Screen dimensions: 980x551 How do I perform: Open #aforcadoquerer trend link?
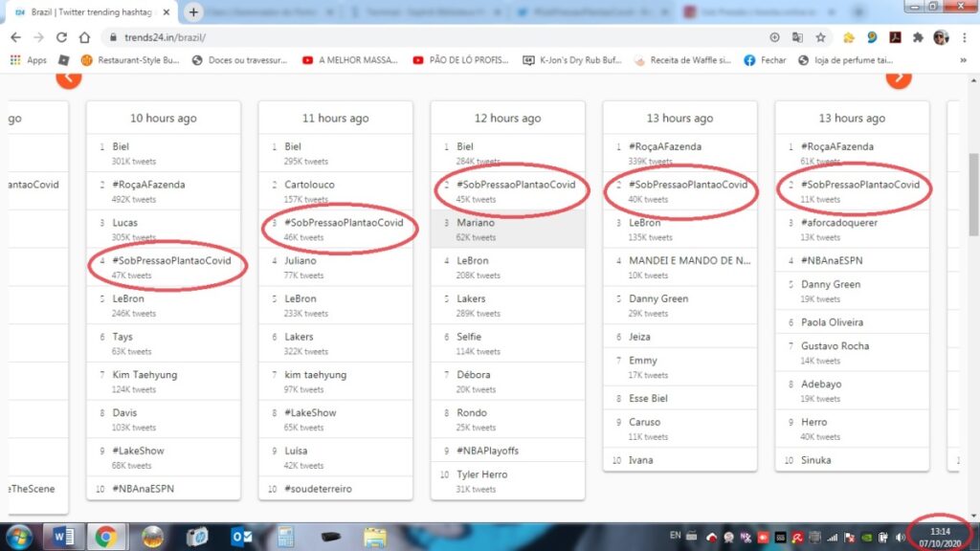click(x=838, y=223)
